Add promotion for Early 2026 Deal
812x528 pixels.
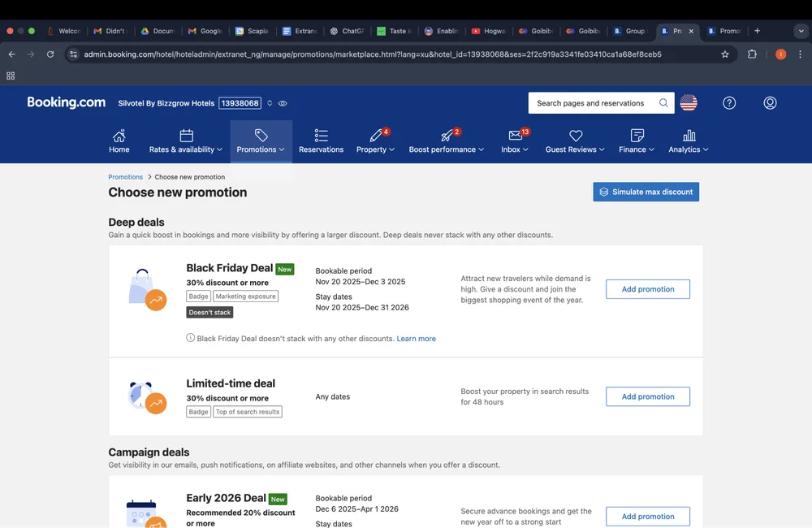tap(648, 516)
